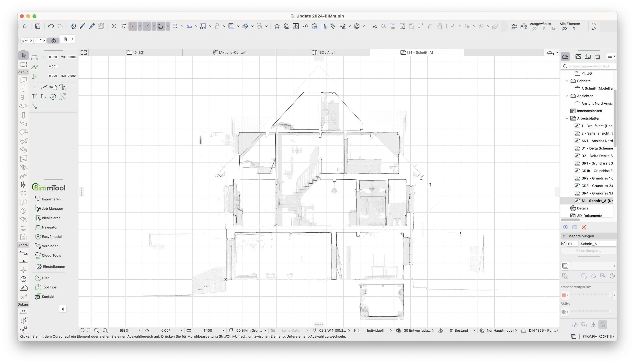Open GR1 - Grundriss EG worksheet
This screenshot has width=635, height=364.
click(x=594, y=163)
